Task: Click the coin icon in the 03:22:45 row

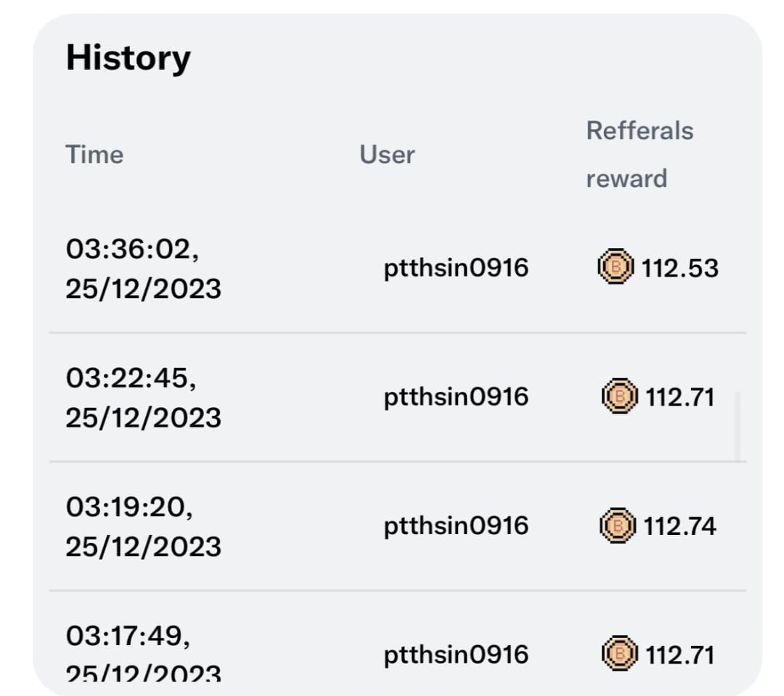Action: tap(619, 396)
